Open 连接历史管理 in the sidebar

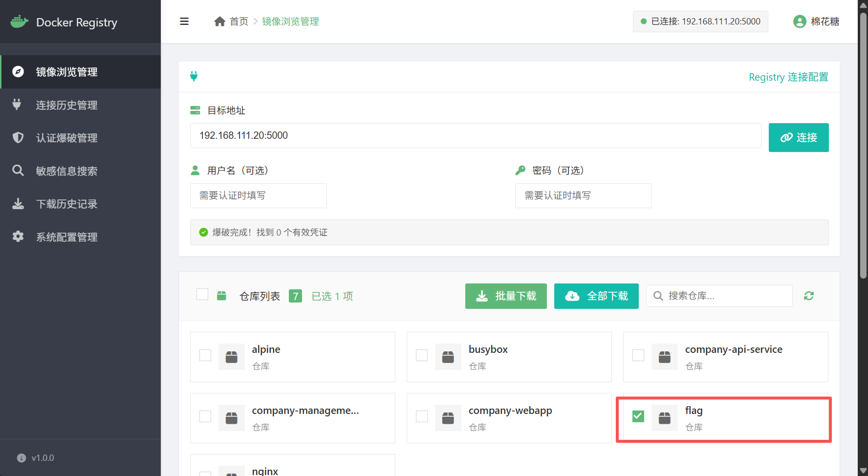pos(66,105)
